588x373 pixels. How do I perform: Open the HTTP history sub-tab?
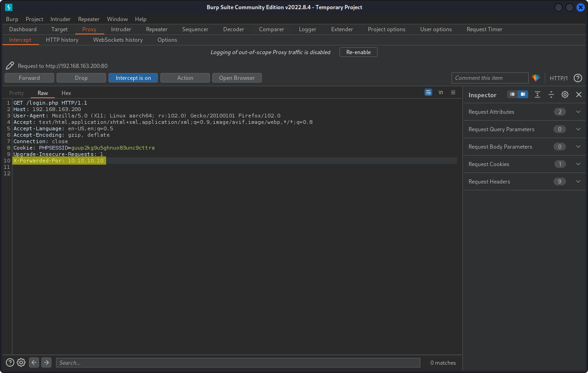tap(62, 40)
